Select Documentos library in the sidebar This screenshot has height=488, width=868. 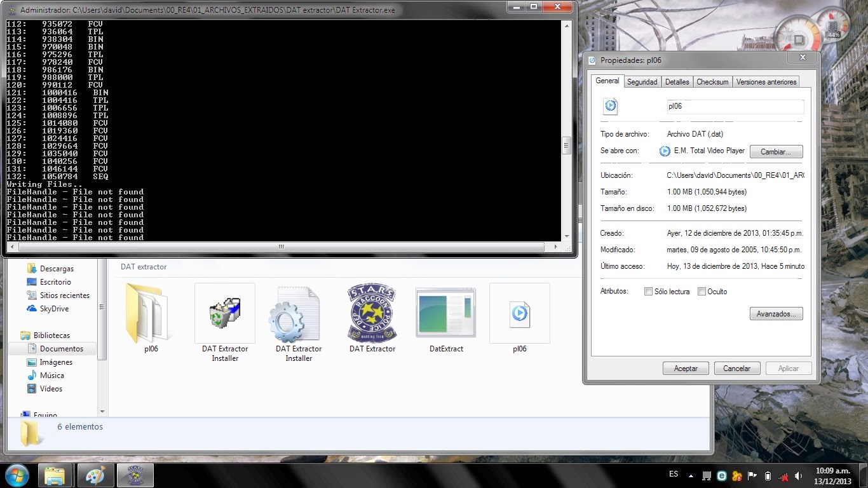(61, 349)
